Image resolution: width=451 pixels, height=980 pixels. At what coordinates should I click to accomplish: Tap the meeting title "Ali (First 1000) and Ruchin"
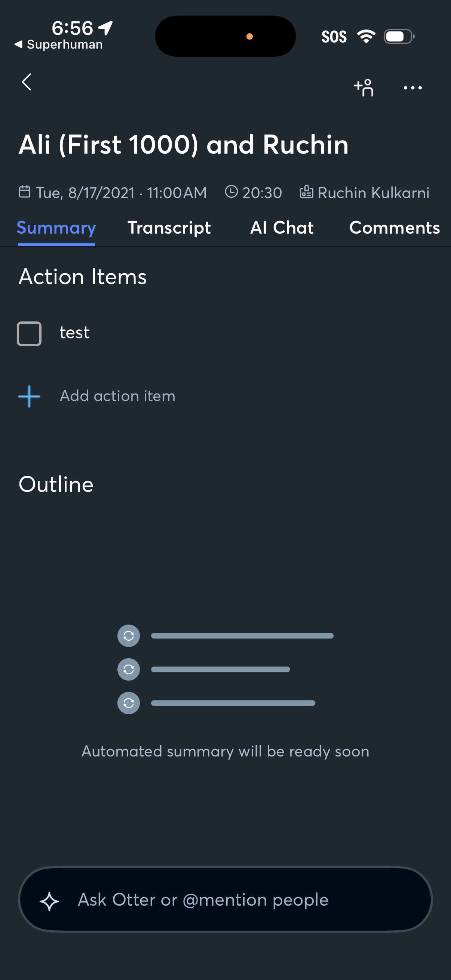click(184, 145)
